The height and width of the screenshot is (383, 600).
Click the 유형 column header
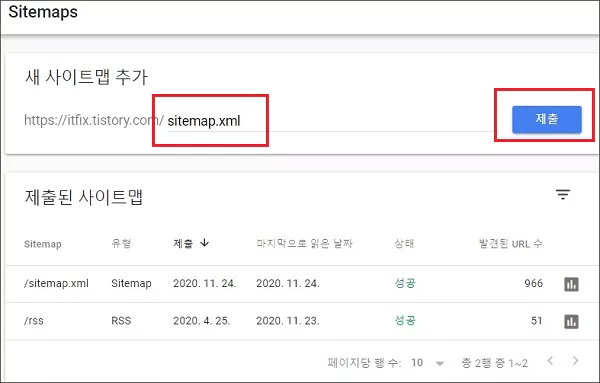pyautogui.click(x=121, y=243)
